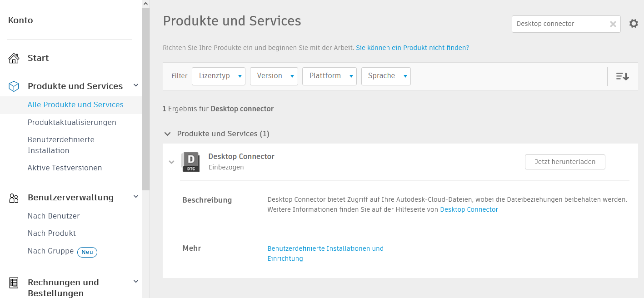Click the Rechnungen und Bestellungen icon

(14, 283)
